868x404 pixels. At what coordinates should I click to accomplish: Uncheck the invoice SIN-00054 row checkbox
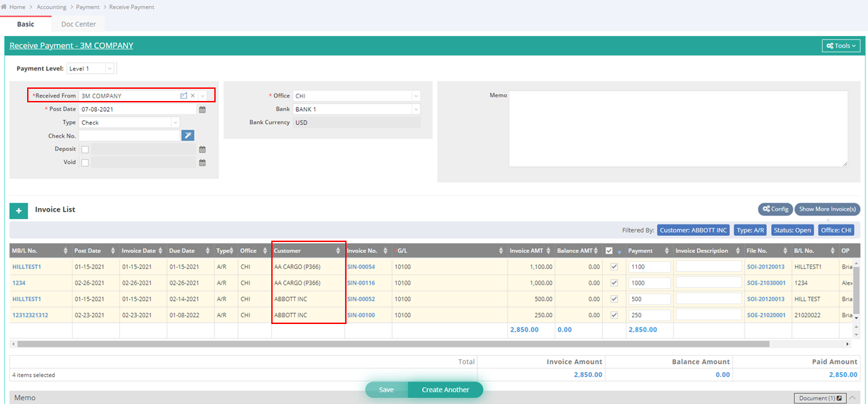pyautogui.click(x=614, y=267)
